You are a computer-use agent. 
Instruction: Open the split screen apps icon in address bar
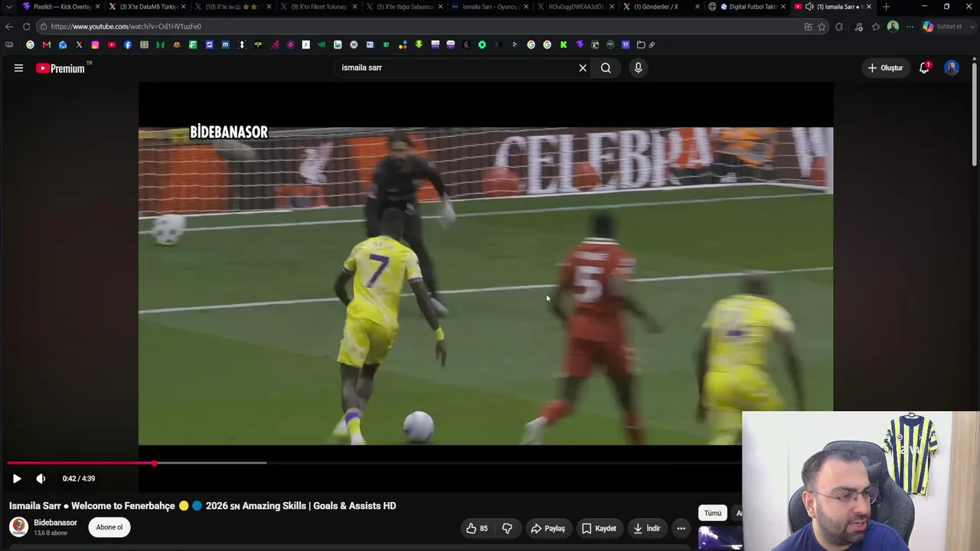808,27
